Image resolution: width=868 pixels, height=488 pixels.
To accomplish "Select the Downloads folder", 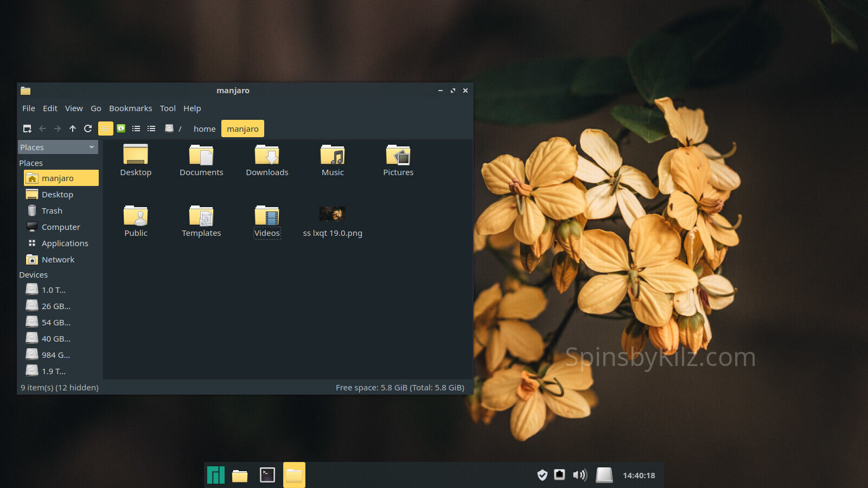I will pyautogui.click(x=267, y=156).
